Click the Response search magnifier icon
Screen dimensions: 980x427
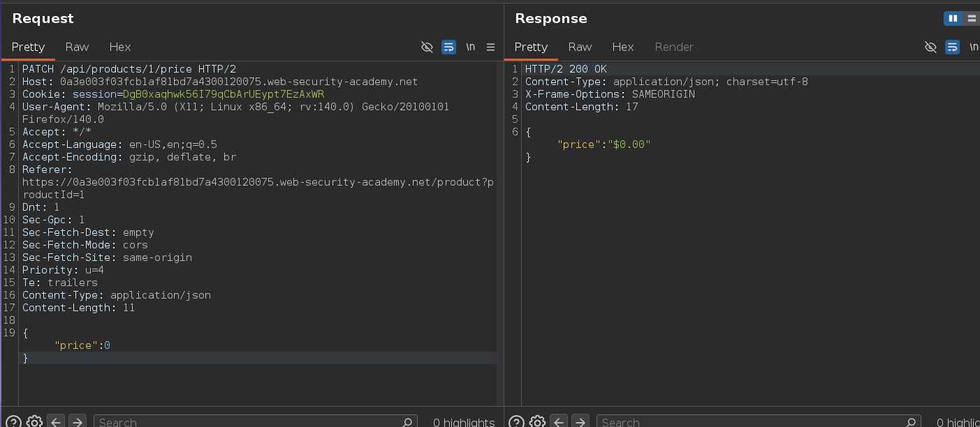pyautogui.click(x=911, y=422)
